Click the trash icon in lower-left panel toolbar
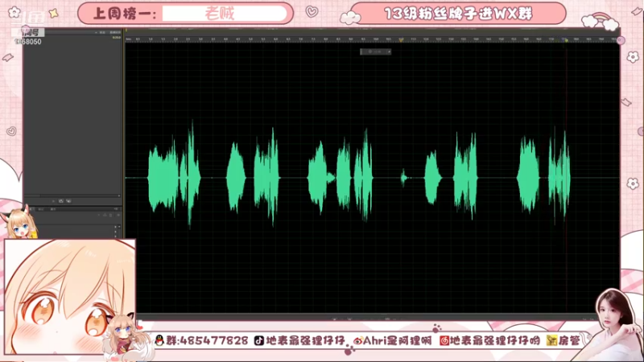 point(110,215)
